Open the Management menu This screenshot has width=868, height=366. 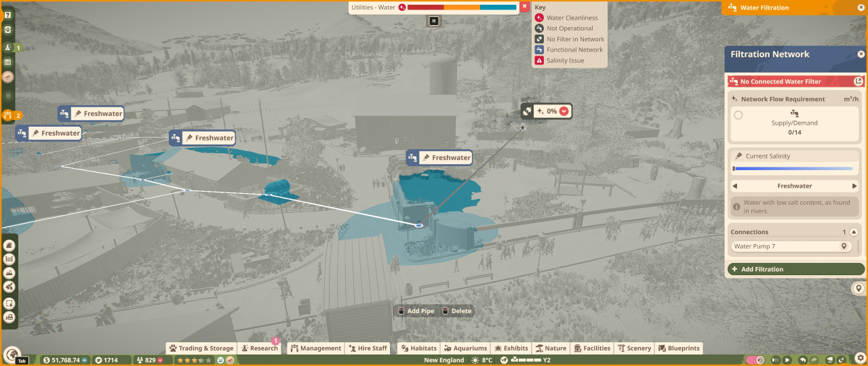tap(316, 348)
